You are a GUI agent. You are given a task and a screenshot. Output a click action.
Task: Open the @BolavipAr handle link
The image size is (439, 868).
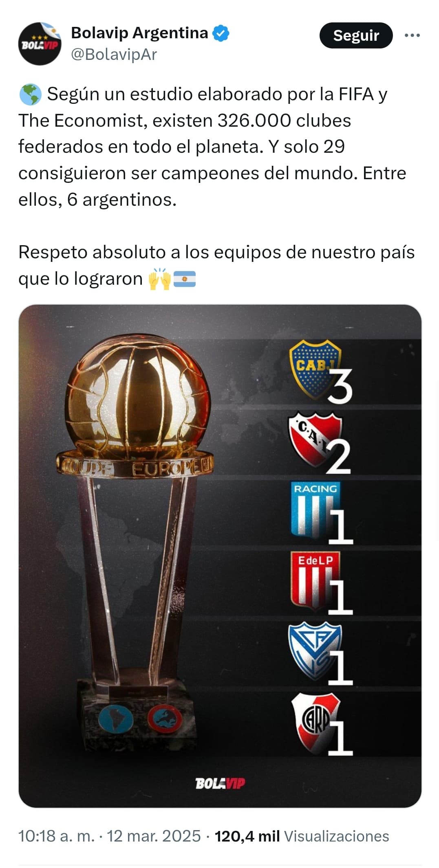(x=114, y=54)
